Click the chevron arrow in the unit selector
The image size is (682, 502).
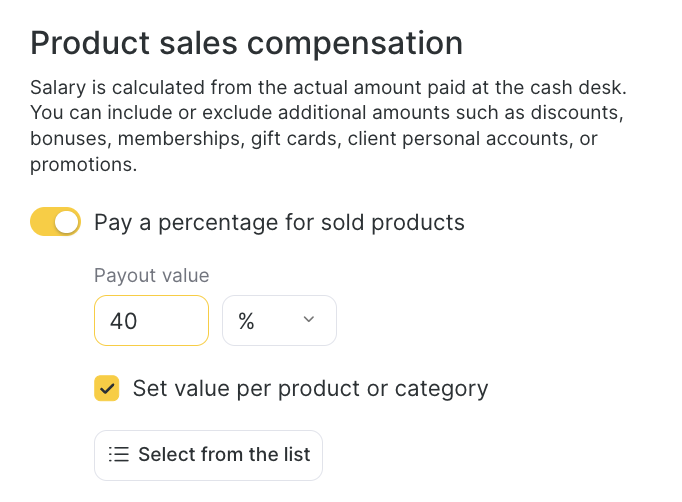(x=308, y=320)
